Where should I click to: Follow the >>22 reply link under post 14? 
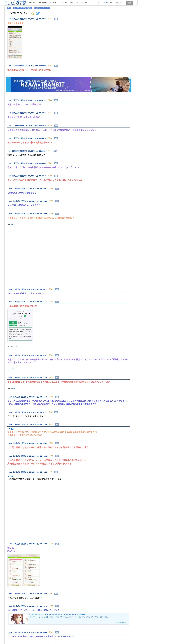tap(13, 347)
